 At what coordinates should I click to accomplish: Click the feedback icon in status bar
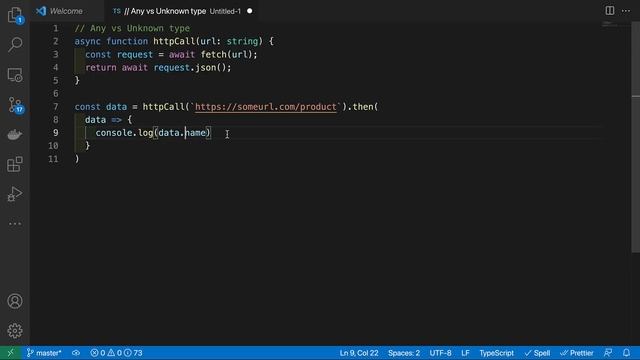pos(608,353)
